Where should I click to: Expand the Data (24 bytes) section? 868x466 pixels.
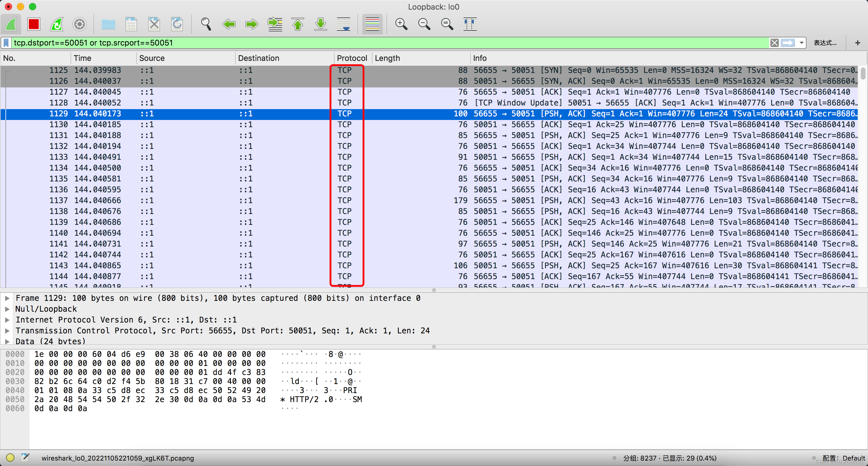click(x=7, y=341)
